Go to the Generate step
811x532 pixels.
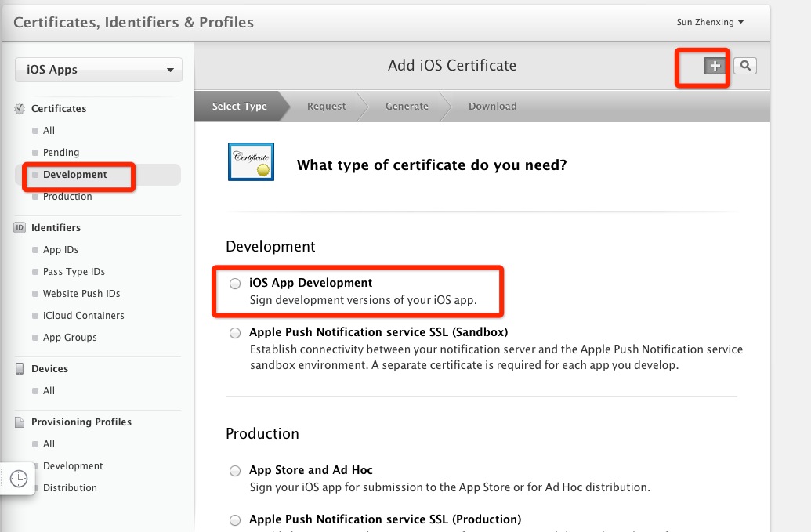(407, 106)
